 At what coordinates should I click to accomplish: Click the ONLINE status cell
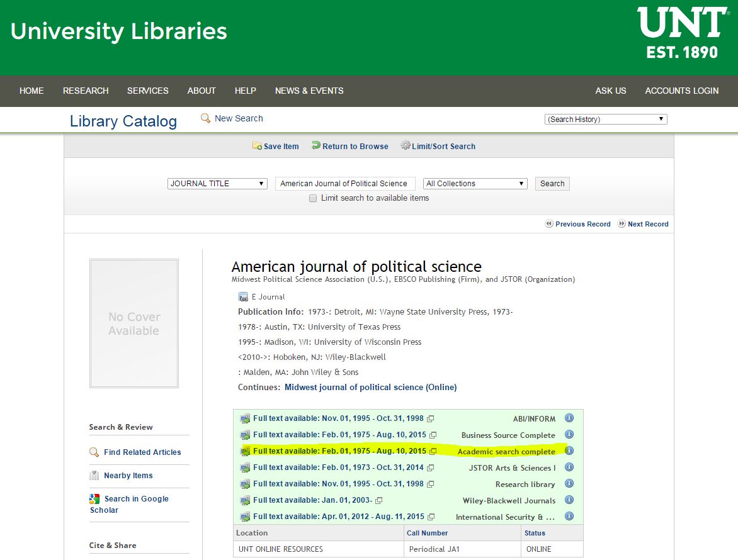tap(552, 549)
